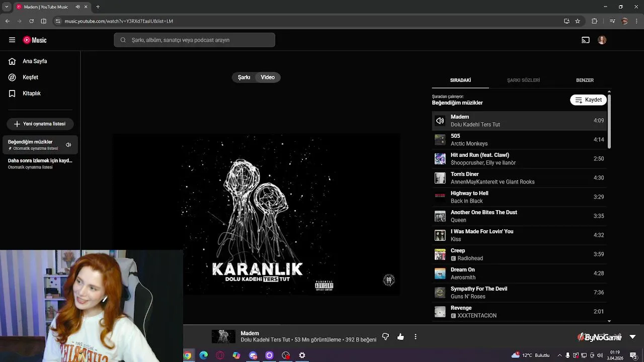Viewport: 644px width, 362px height.
Task: Open the Chrome profile avatar
Action: point(625,21)
